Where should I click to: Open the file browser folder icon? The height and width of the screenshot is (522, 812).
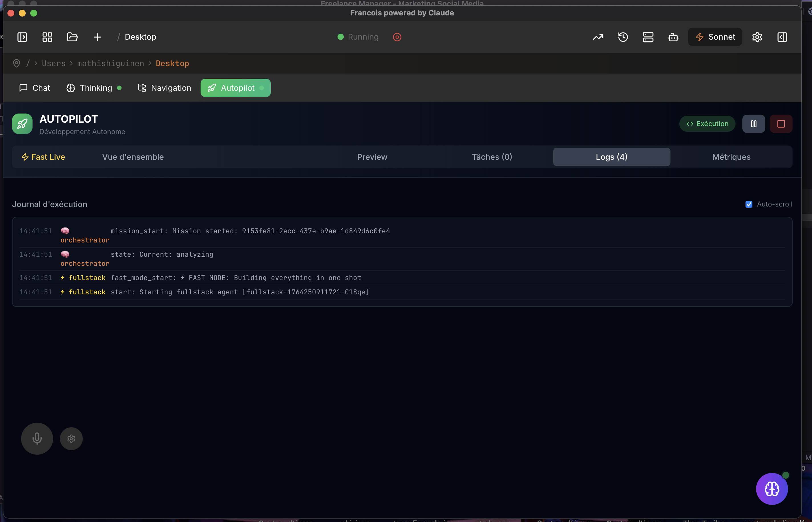[72, 37]
